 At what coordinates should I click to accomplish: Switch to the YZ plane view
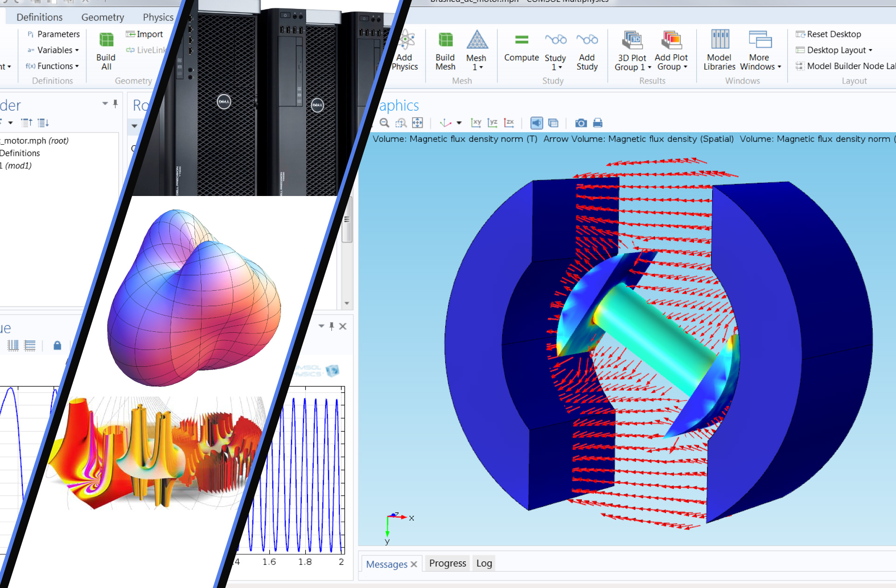pos(492,123)
